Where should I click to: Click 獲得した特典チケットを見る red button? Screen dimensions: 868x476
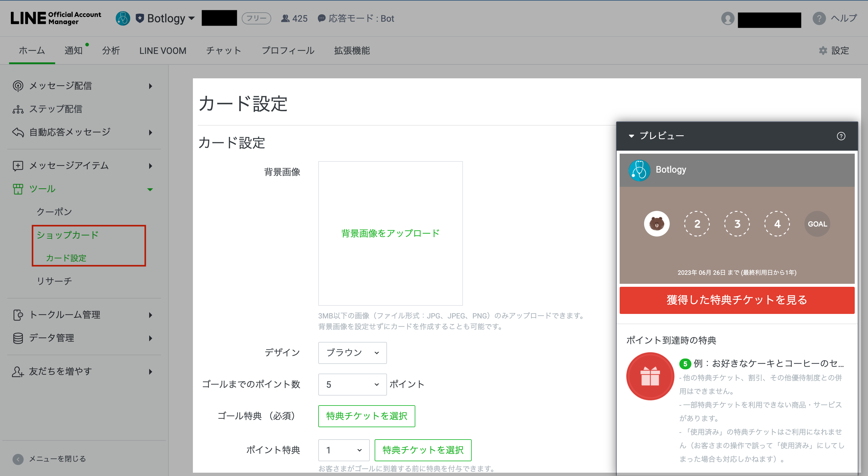[x=737, y=300]
